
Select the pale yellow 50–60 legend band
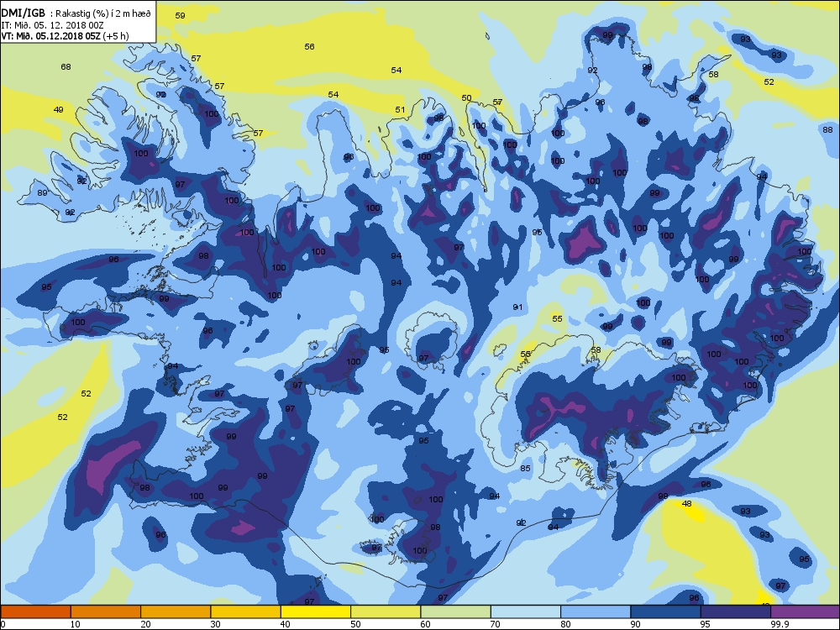coord(386,612)
